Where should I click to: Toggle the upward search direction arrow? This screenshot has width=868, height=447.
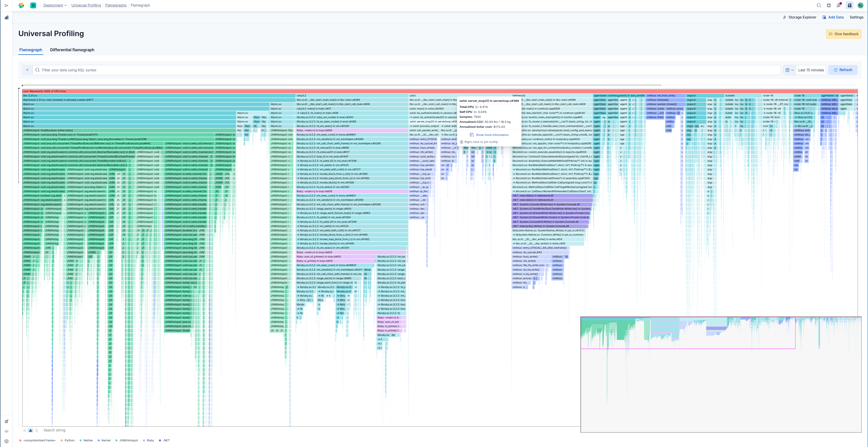30,430
